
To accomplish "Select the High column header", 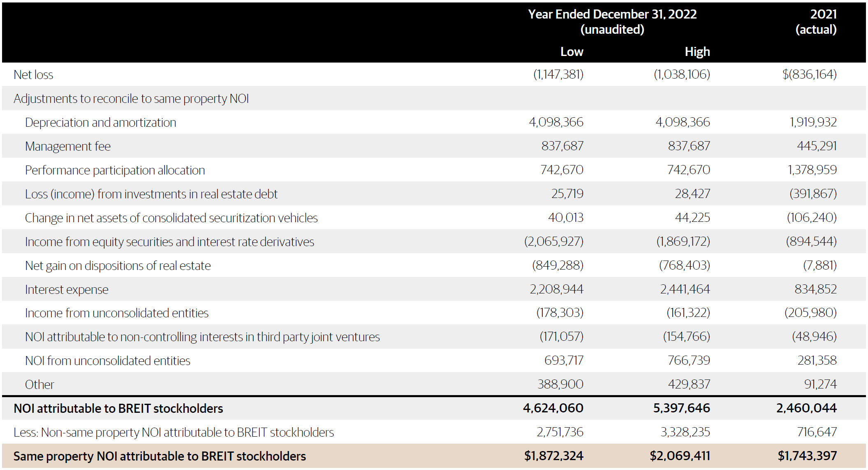I will point(697,51).
